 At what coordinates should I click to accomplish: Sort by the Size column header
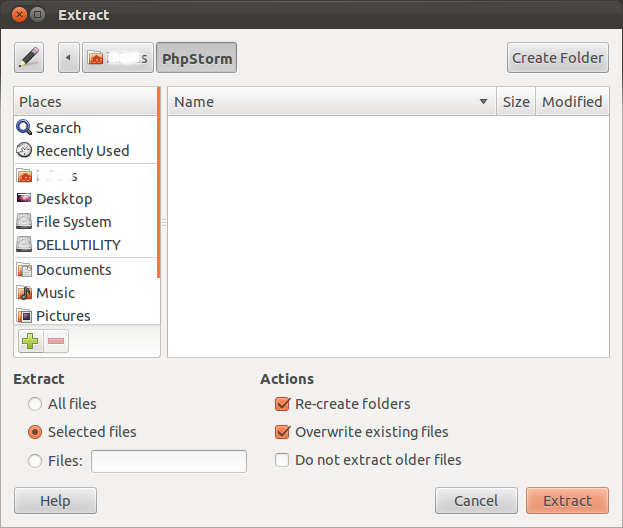(x=516, y=102)
